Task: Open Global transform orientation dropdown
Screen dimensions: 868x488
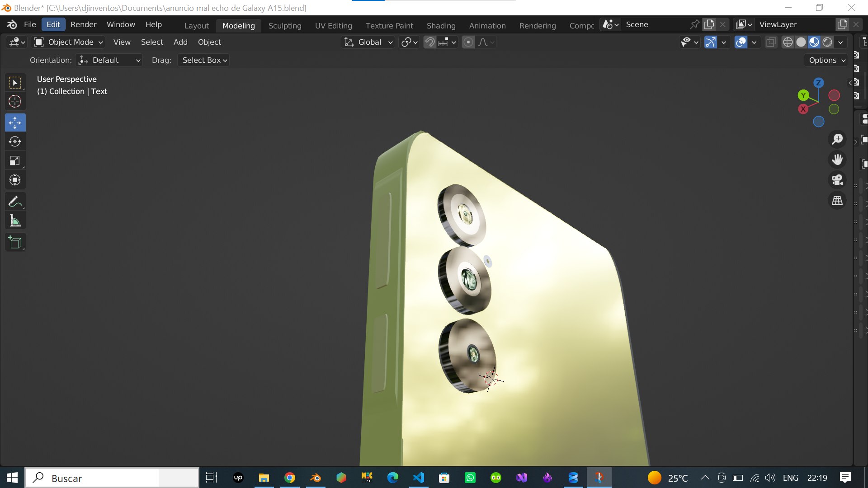Action: click(x=368, y=42)
